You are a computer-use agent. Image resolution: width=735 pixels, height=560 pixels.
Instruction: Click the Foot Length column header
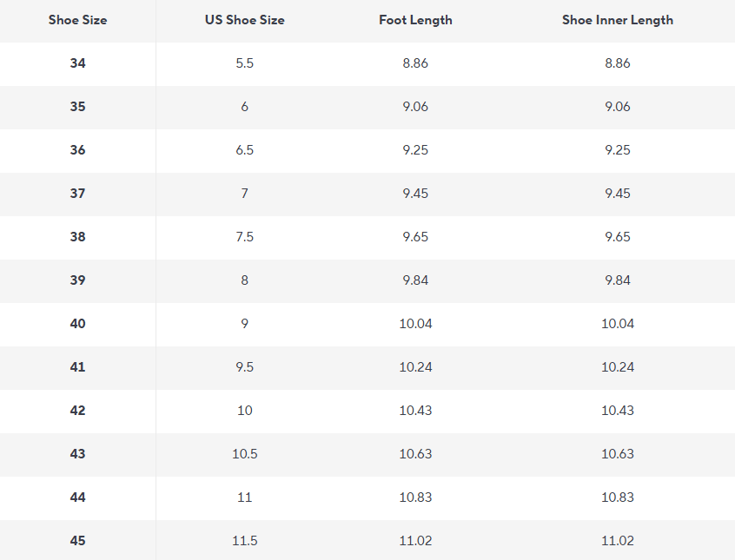pyautogui.click(x=415, y=20)
